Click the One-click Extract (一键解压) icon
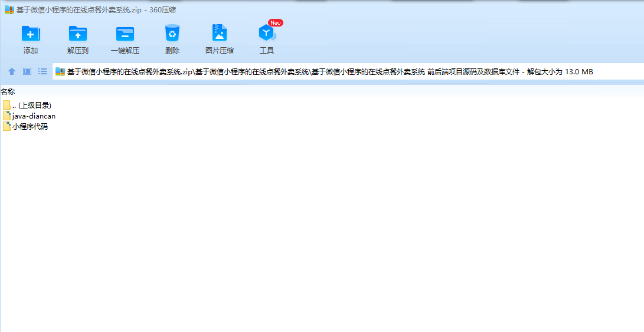This screenshot has width=644, height=332. point(125,34)
